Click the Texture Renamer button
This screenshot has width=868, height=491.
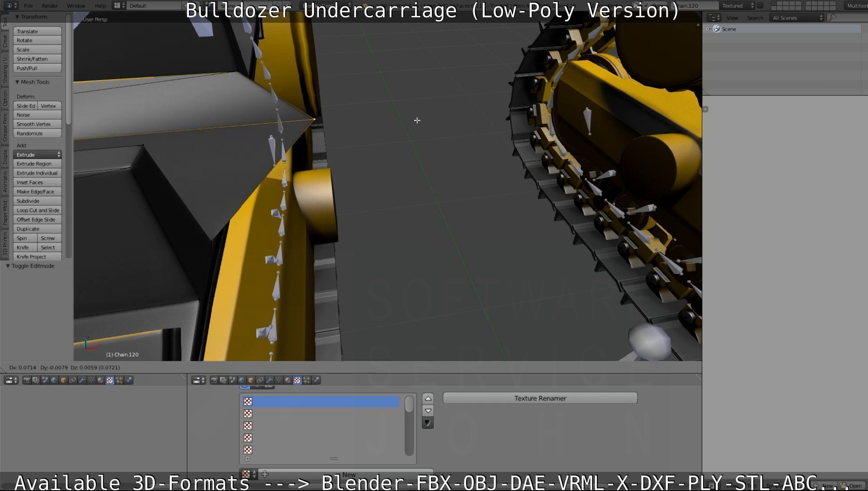click(540, 398)
